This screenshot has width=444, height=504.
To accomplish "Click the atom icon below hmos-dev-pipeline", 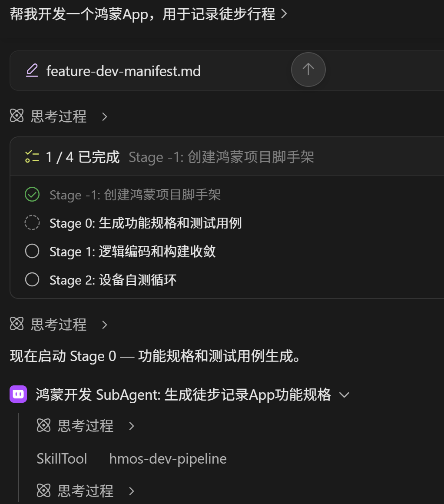I will pyautogui.click(x=44, y=491).
